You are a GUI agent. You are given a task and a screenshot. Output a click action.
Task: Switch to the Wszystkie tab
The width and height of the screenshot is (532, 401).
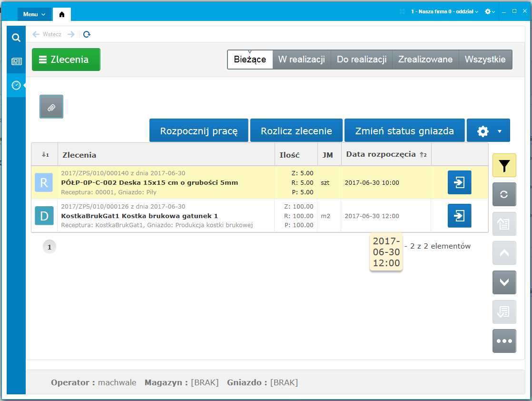pos(485,60)
